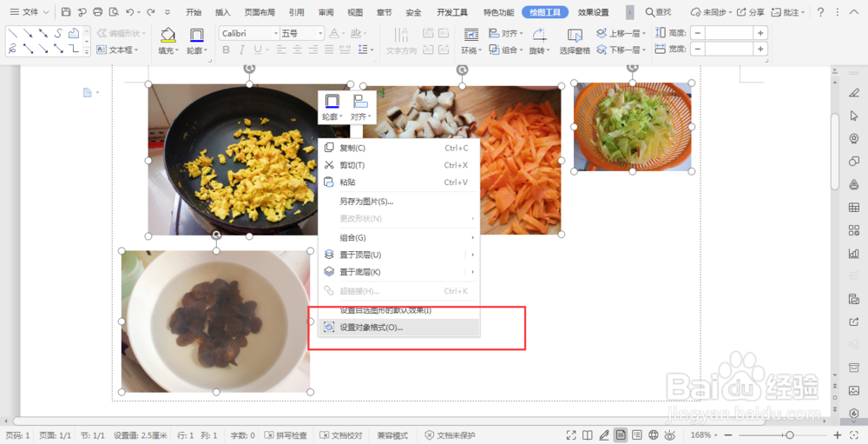Click the Height (高度) input field
868x444 pixels.
729,33
